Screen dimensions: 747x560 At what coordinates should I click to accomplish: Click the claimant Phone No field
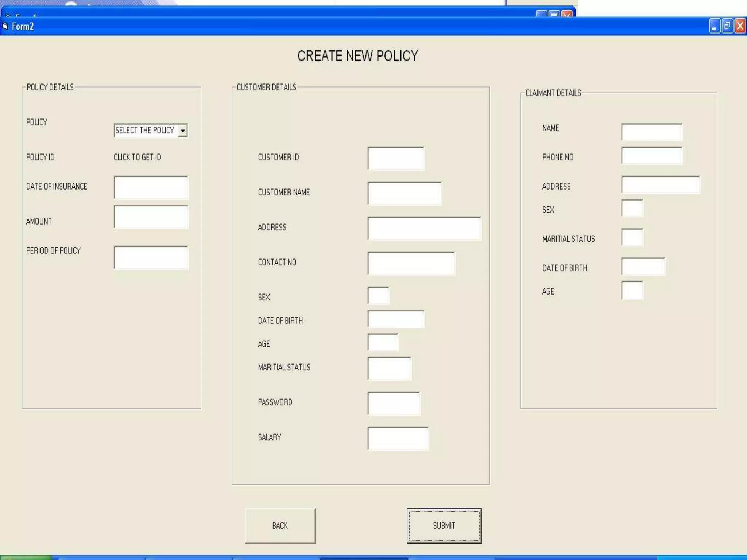[652, 156]
